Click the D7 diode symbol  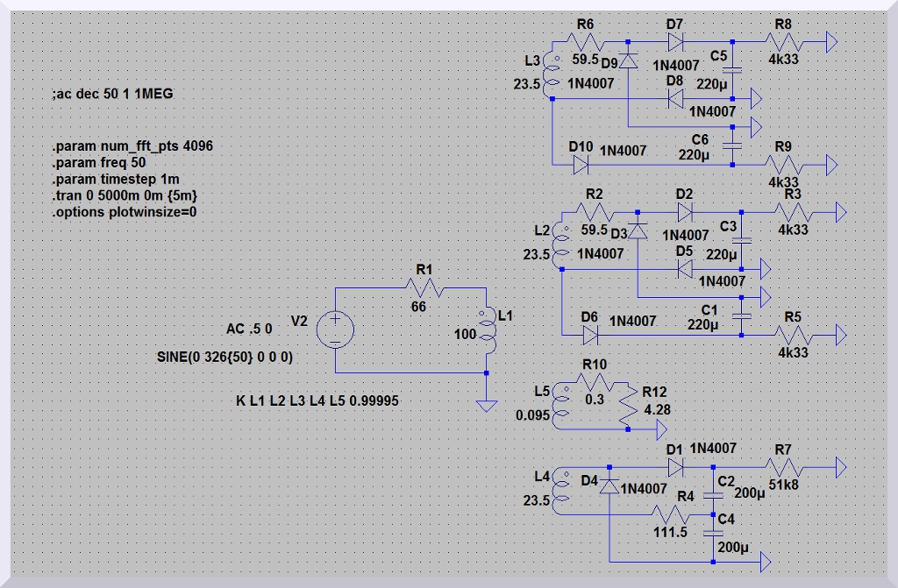[x=675, y=42]
